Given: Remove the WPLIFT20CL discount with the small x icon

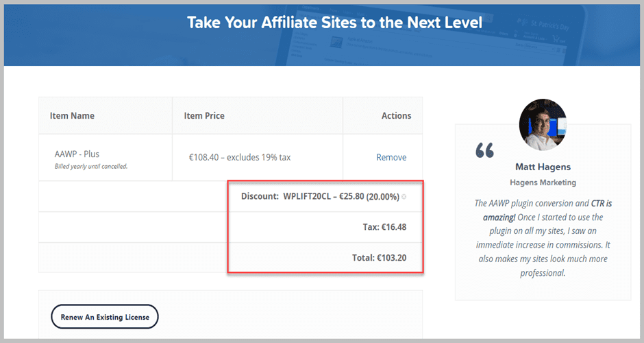Looking at the screenshot, I should click(404, 197).
